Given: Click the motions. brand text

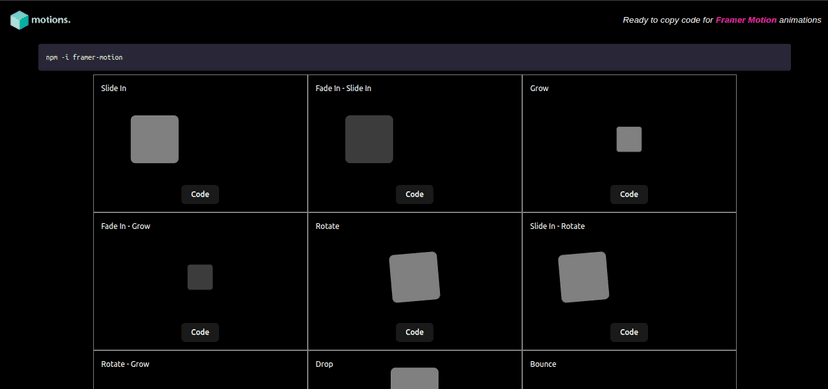Looking at the screenshot, I should click(x=51, y=20).
